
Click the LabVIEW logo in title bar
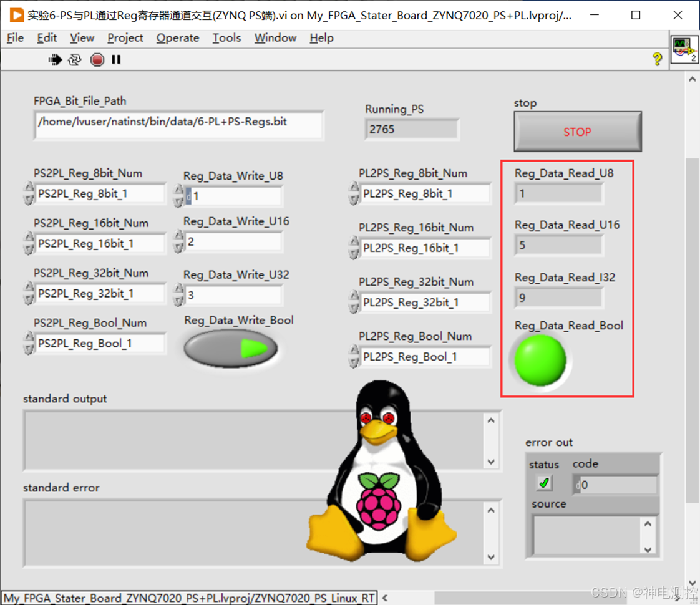16,15
